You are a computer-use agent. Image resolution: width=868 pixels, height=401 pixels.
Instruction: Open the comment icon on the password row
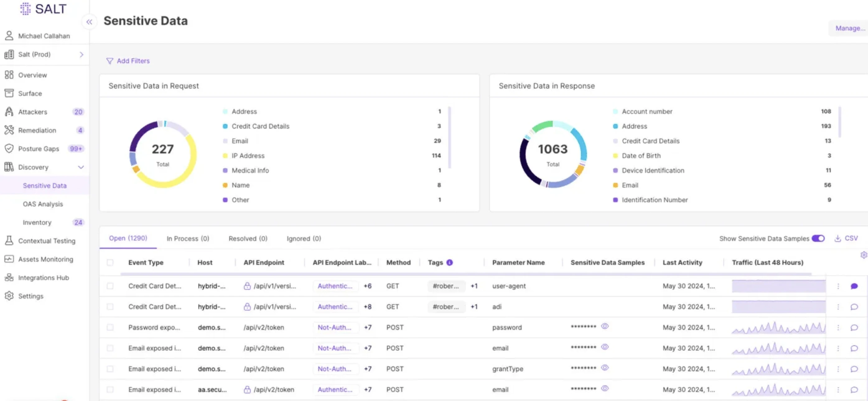tap(855, 327)
